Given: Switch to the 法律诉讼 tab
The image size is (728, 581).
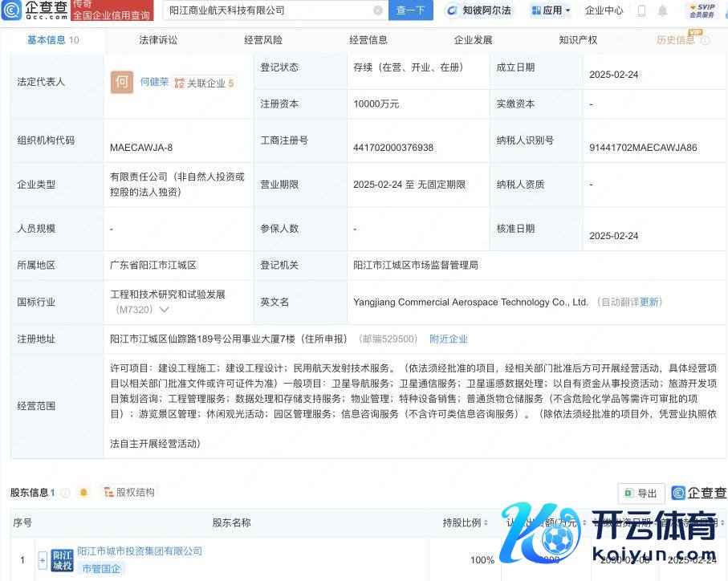Looking at the screenshot, I should point(158,39).
